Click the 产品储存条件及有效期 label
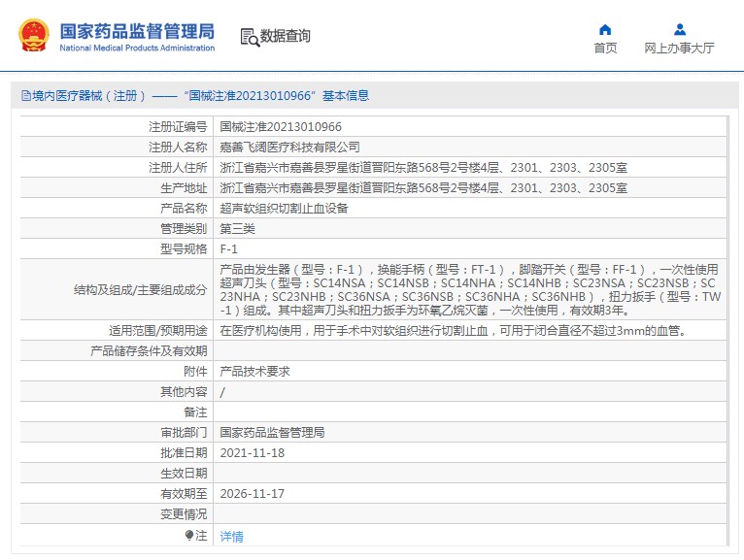744x560 pixels. [x=149, y=351]
